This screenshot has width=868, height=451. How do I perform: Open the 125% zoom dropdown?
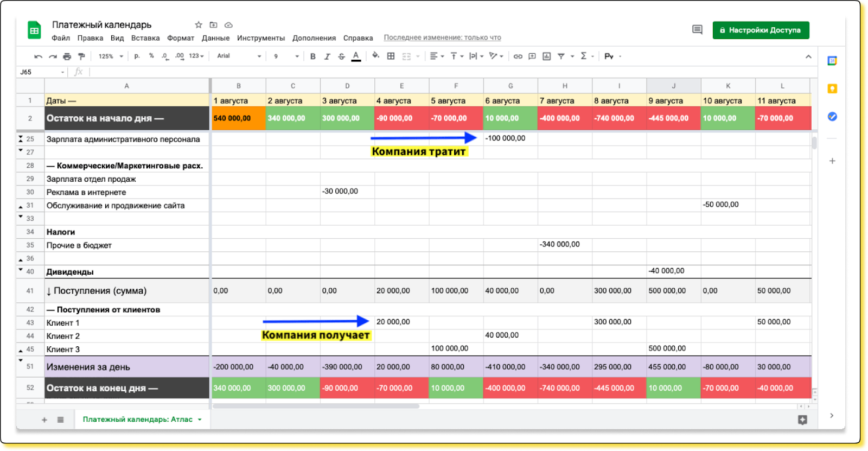(111, 56)
